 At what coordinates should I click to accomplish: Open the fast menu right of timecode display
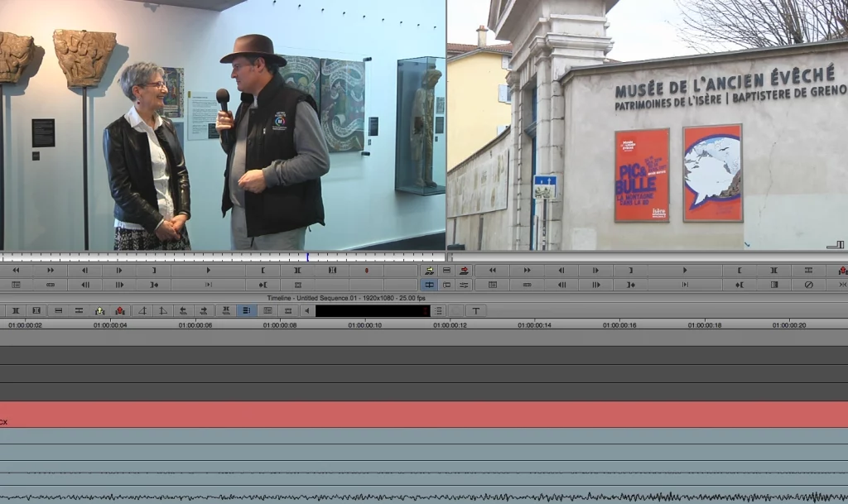(439, 311)
